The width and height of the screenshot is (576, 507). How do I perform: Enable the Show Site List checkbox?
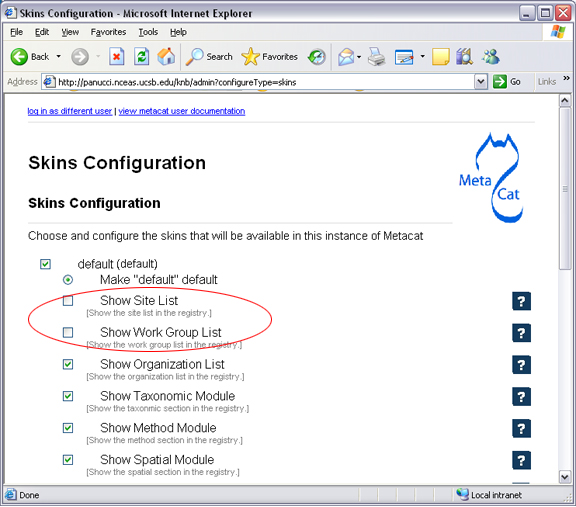68,301
